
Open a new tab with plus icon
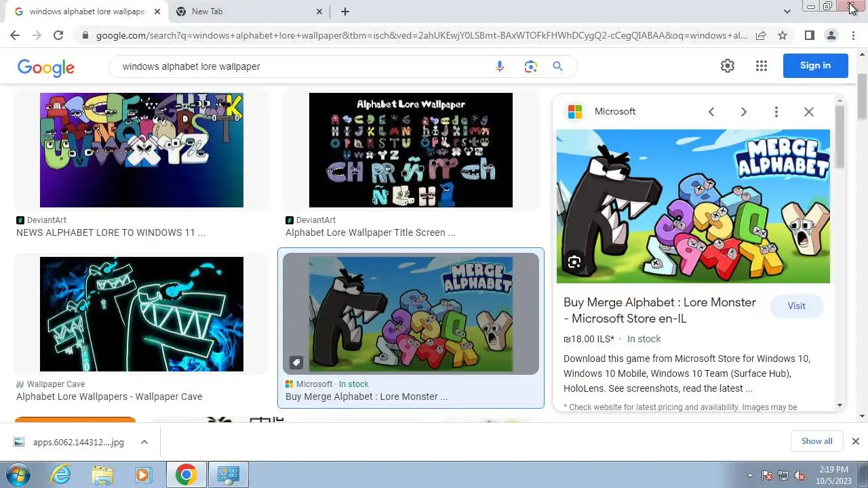345,12
